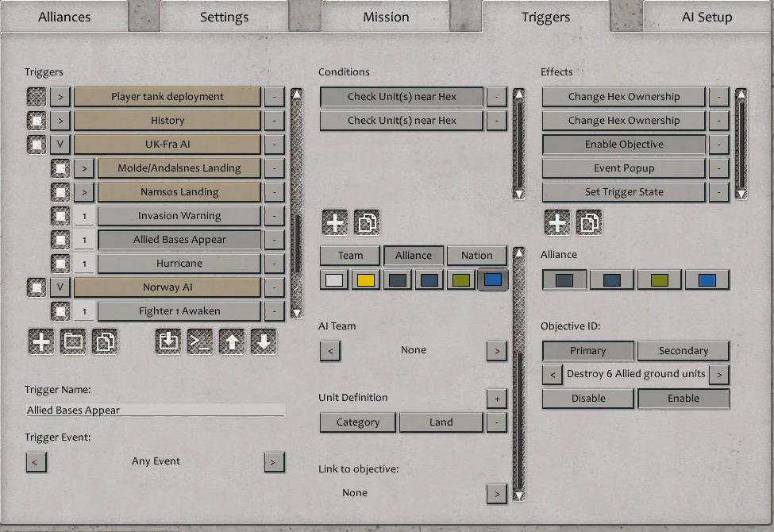Click the Disable objective button
This screenshot has height=532, width=774.
tap(588, 398)
